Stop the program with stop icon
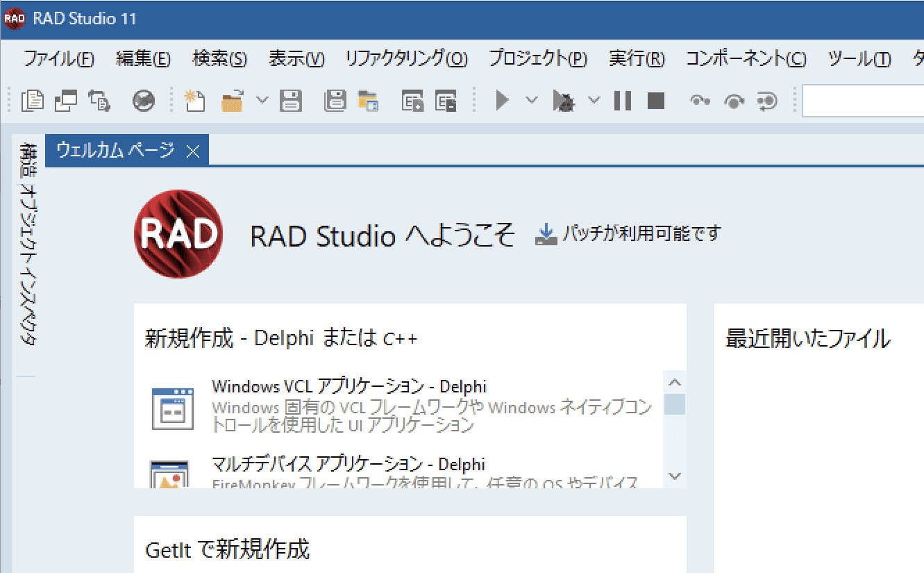 pyautogui.click(x=655, y=101)
